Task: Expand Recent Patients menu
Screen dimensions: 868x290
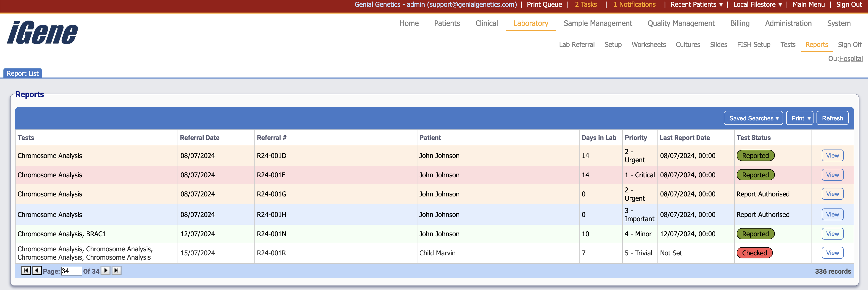Action: 696,5
